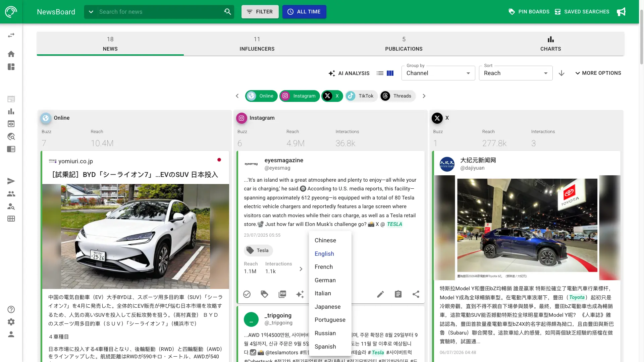This screenshot has width=644, height=362.
Task: Open the send paper-plane sidebar icon
Action: (x=11, y=181)
